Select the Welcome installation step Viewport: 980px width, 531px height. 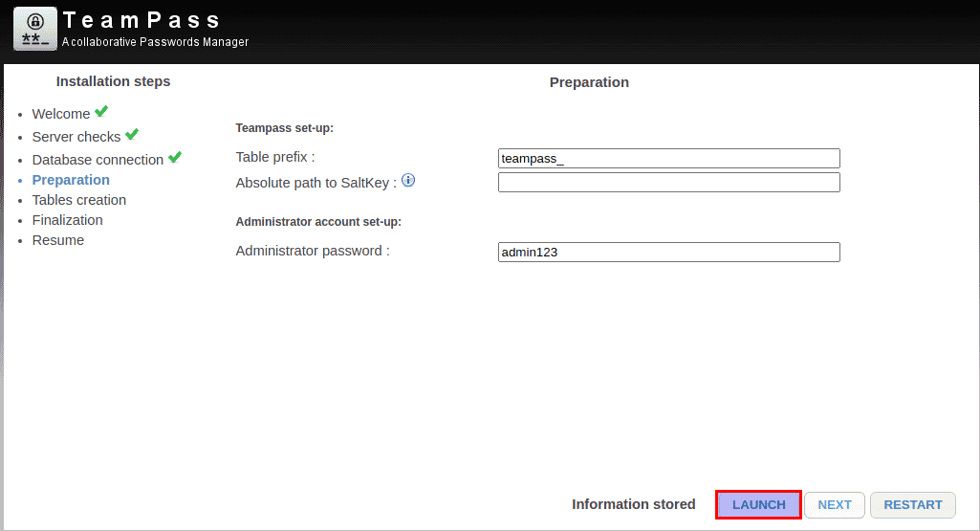[61, 114]
